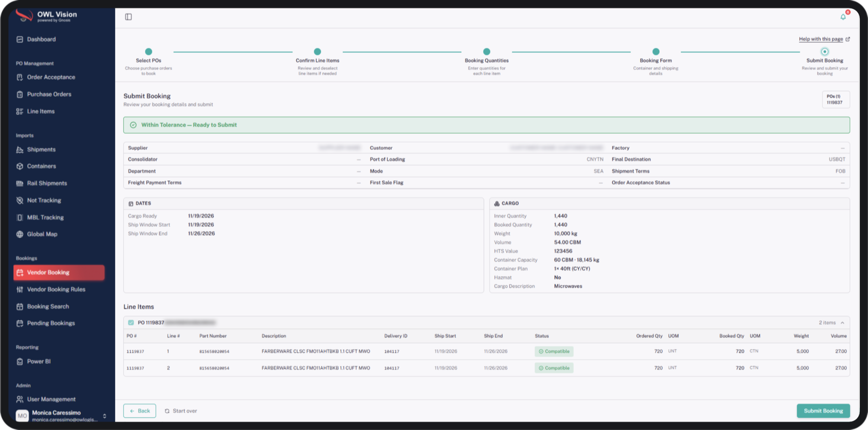The height and width of the screenshot is (430, 868).
Task: Go to the Booking Quantities step
Action: (x=487, y=52)
